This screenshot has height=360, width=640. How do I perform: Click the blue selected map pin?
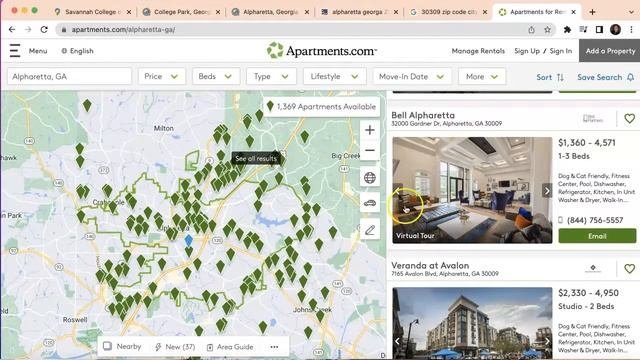[188, 240]
